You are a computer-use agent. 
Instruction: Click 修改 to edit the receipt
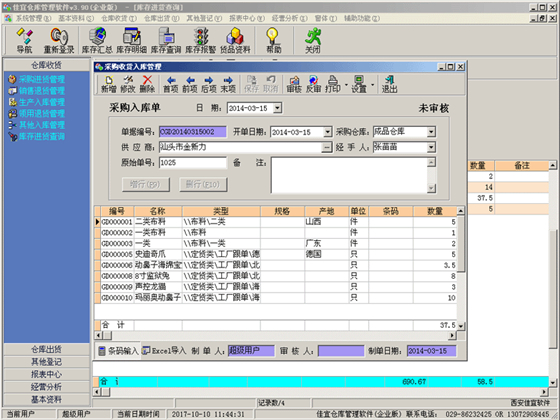(128, 84)
